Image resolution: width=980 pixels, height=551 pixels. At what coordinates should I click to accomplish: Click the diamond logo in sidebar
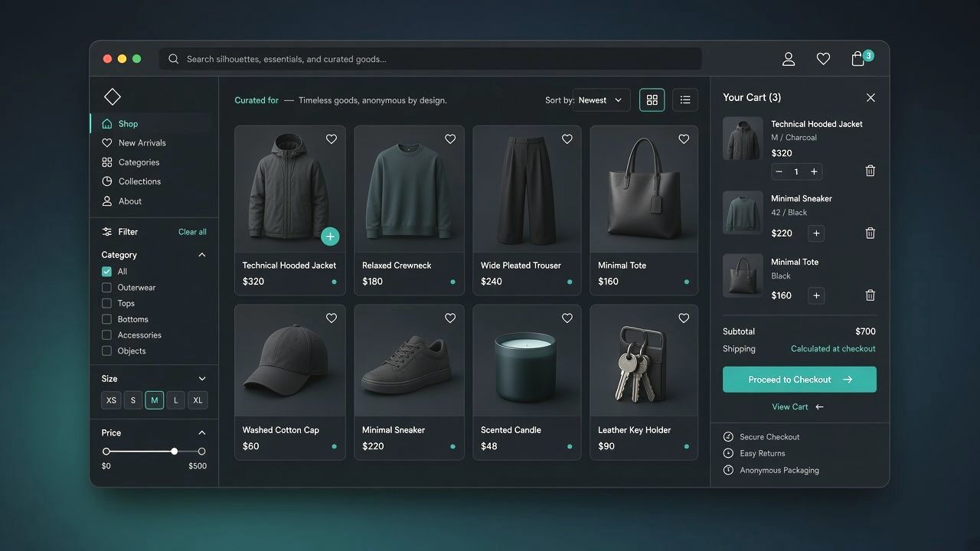pos(113,96)
